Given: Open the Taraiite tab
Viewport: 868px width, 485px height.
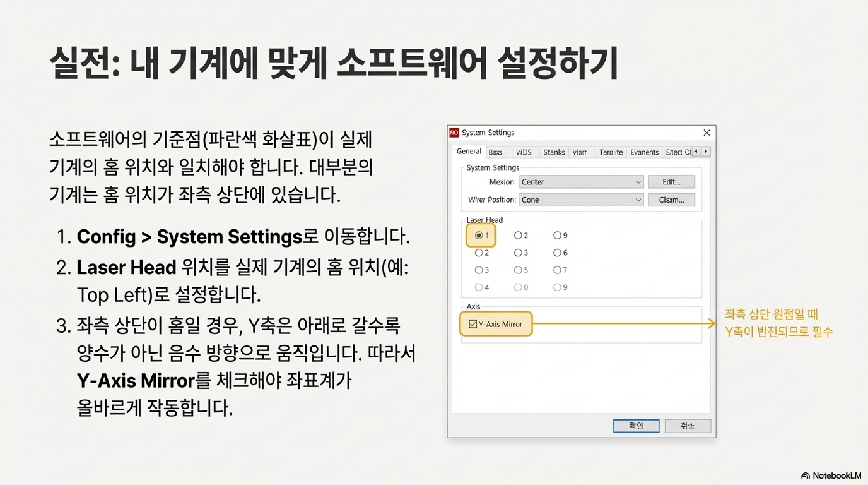Looking at the screenshot, I should tap(611, 152).
